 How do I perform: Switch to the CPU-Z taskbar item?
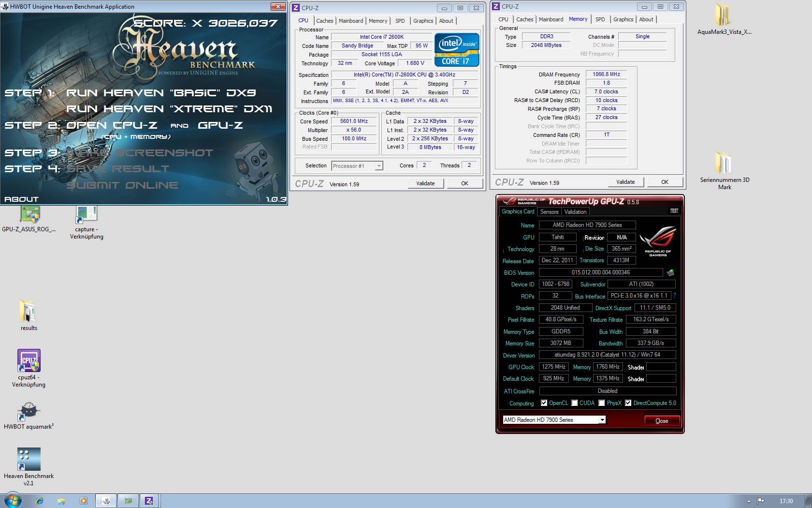pyautogui.click(x=149, y=501)
